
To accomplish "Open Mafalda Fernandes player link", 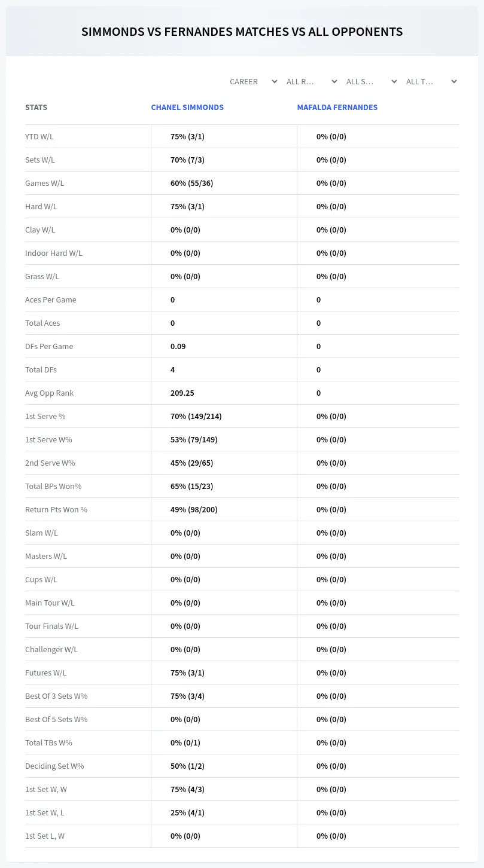I will 337,108.
